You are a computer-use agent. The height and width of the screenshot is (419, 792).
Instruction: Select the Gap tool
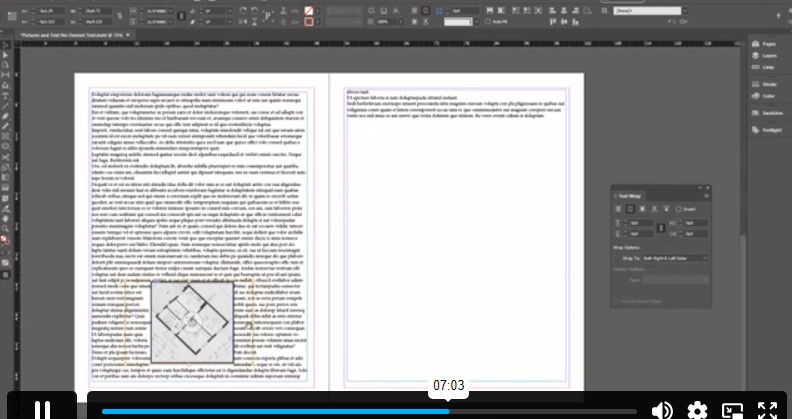(x=6, y=75)
